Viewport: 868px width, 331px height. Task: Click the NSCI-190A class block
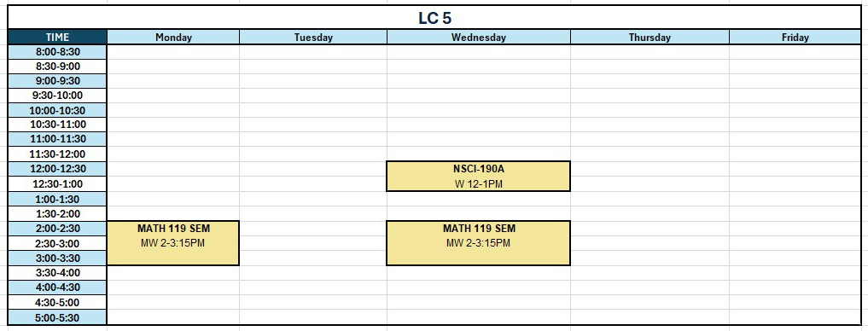(478, 177)
